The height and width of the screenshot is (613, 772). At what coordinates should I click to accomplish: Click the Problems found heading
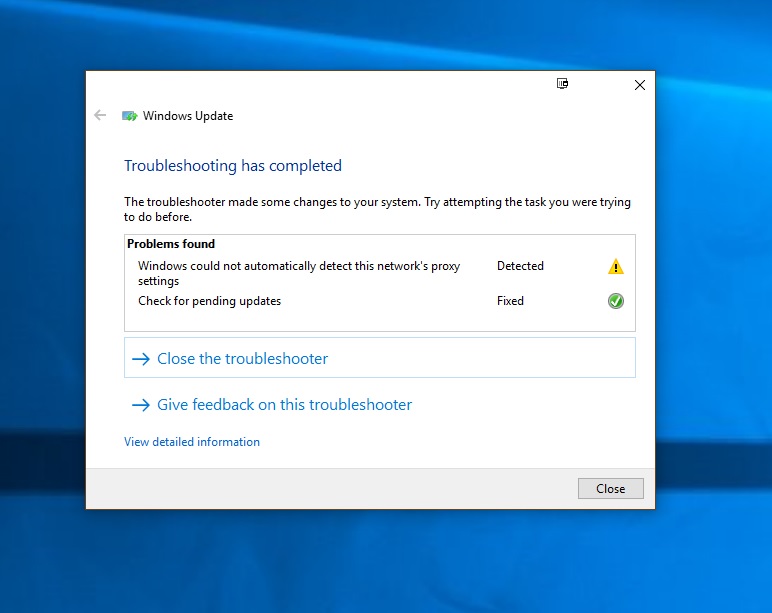point(171,244)
